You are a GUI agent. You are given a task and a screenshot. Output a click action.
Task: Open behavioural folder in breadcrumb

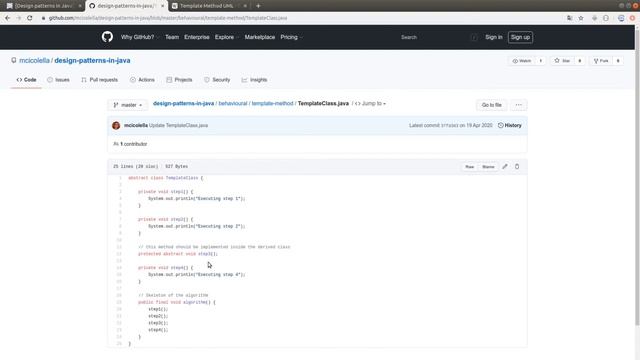(x=233, y=103)
